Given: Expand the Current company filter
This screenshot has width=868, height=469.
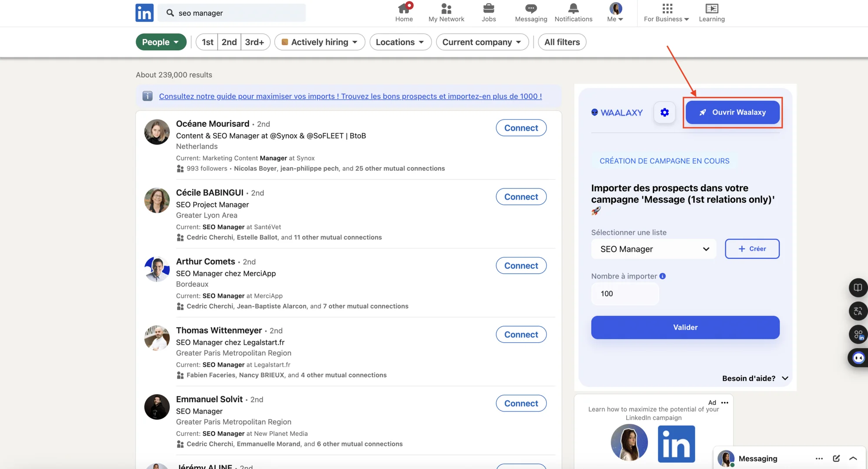Looking at the screenshot, I should 482,42.
